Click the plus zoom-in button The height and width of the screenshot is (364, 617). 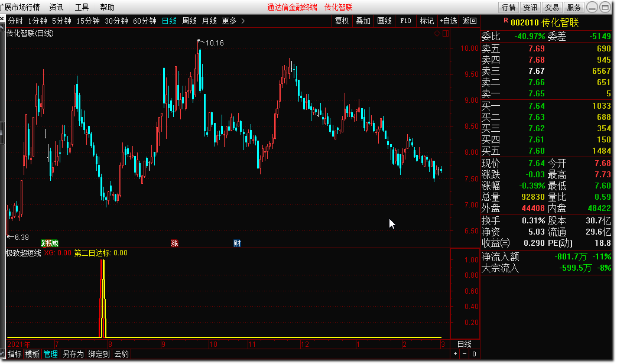[455, 354]
